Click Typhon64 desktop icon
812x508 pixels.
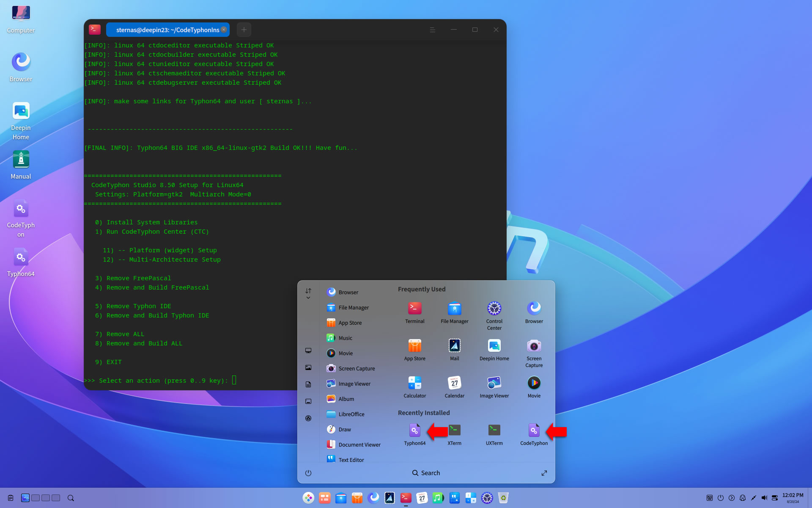[21, 262]
